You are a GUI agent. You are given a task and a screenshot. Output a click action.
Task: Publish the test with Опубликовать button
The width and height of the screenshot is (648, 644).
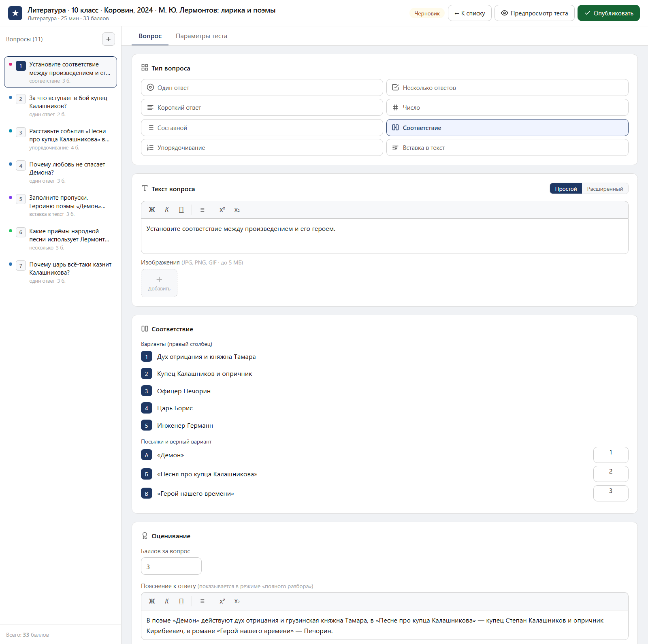(x=608, y=13)
